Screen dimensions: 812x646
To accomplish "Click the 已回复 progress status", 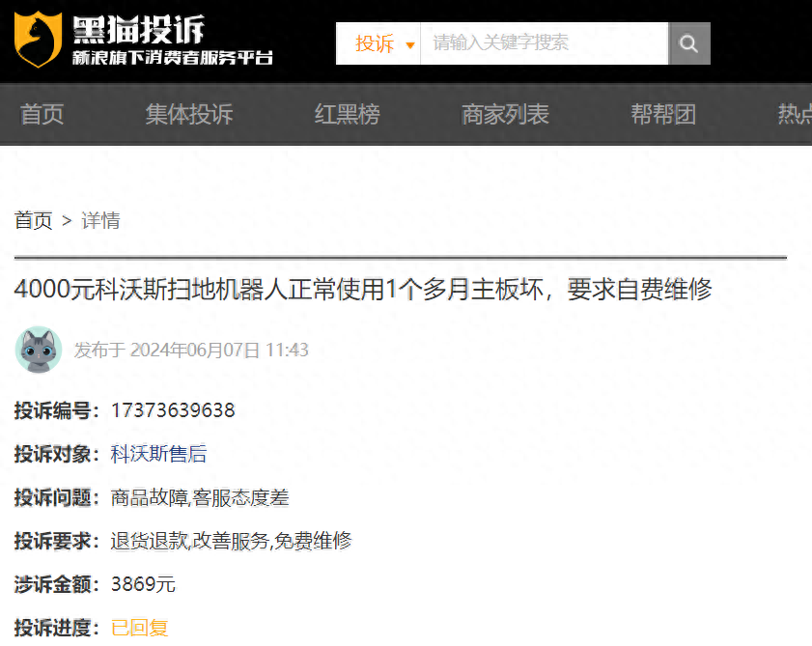I will tap(140, 628).
